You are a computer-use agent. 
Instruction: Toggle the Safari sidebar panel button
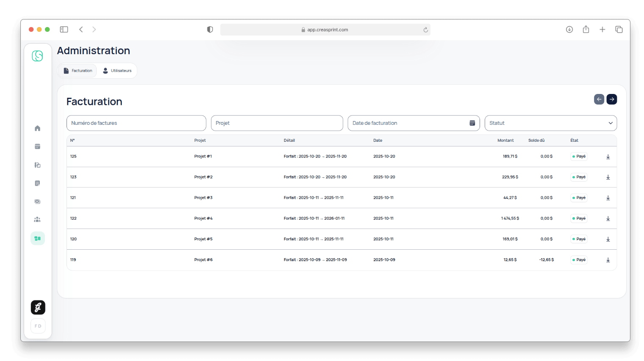pos(64,30)
